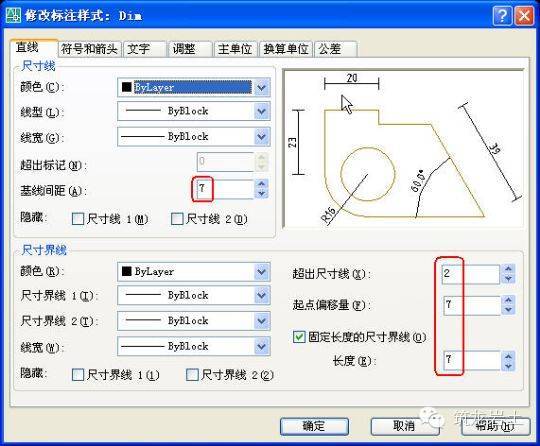Expand 尺寸界线 1(I) linetype dropdown
This screenshot has width=540, height=446.
coord(262,295)
